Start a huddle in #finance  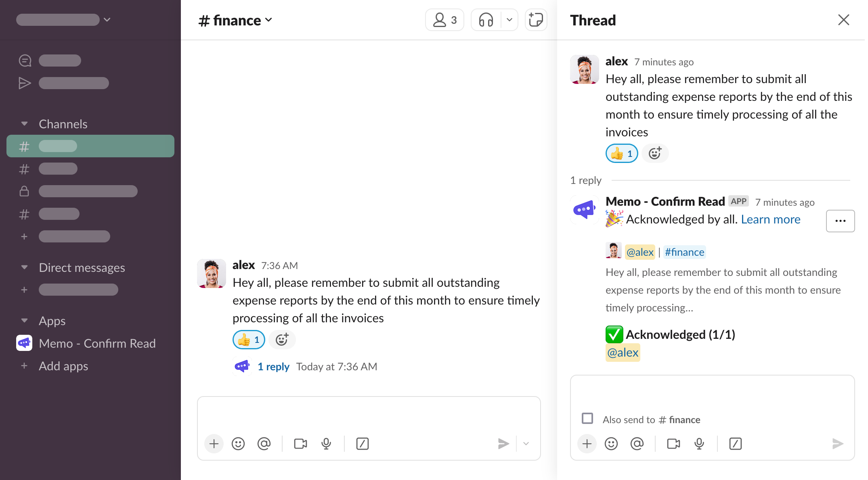click(x=486, y=19)
